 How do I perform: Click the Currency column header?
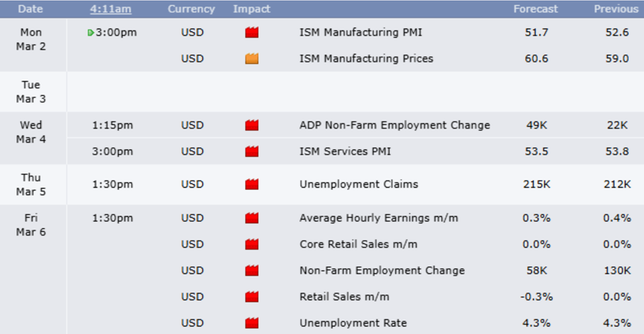(191, 9)
